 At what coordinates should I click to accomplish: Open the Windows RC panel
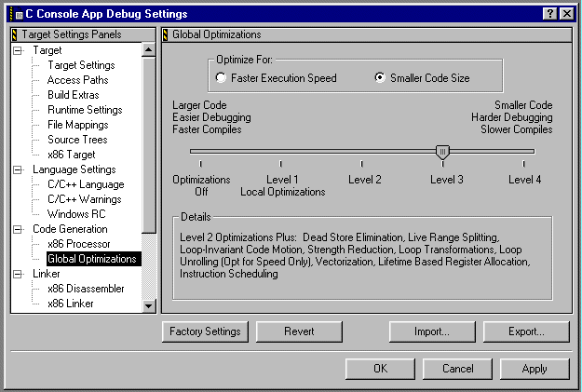[76, 214]
